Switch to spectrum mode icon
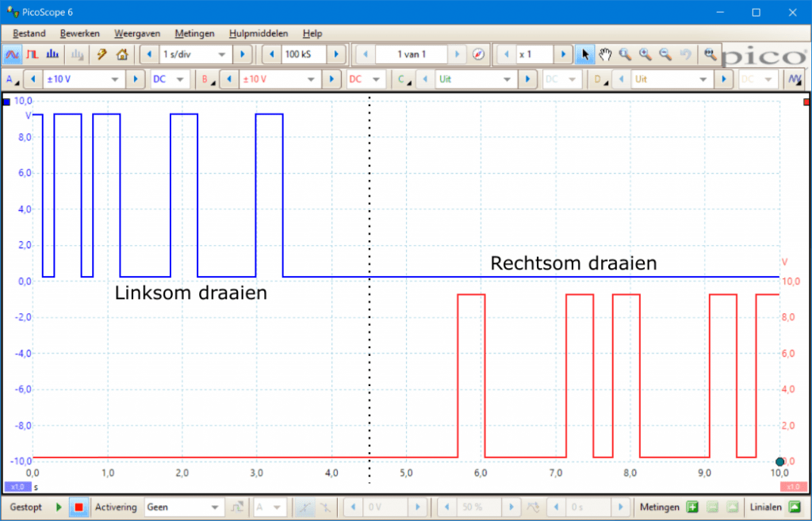Screen dimensions: 812x521 [52, 55]
